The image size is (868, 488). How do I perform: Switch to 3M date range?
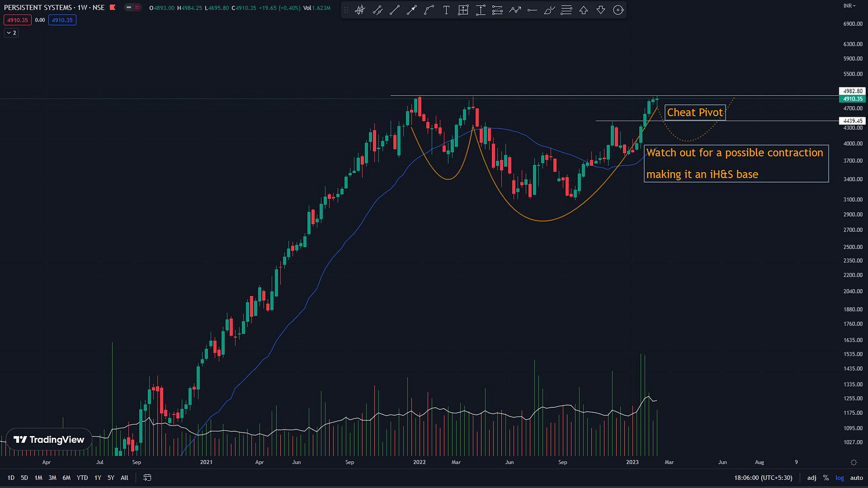[x=52, y=477]
